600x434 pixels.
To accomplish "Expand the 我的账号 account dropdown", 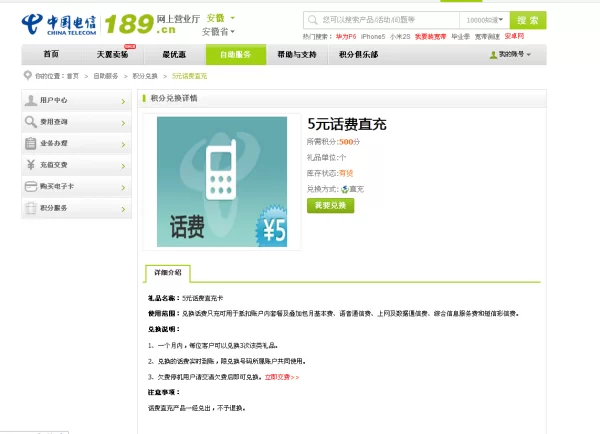I will click(x=510, y=55).
